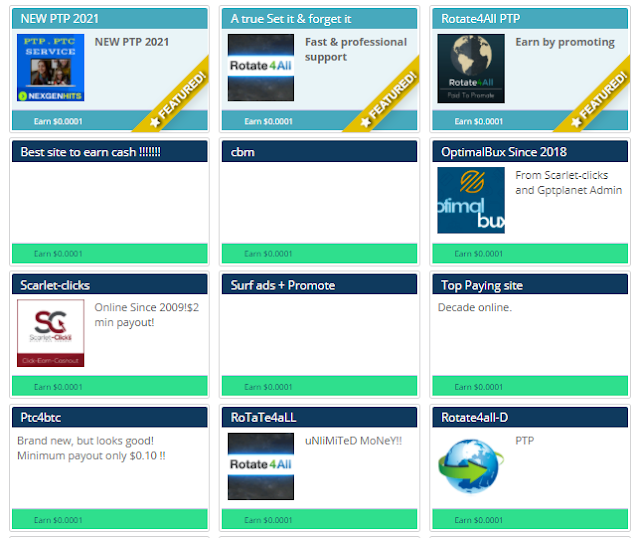This screenshot has height=538, width=640.
Task: Click Earn $0.0001 bar under NEW PTP 2021
Action: [x=110, y=121]
